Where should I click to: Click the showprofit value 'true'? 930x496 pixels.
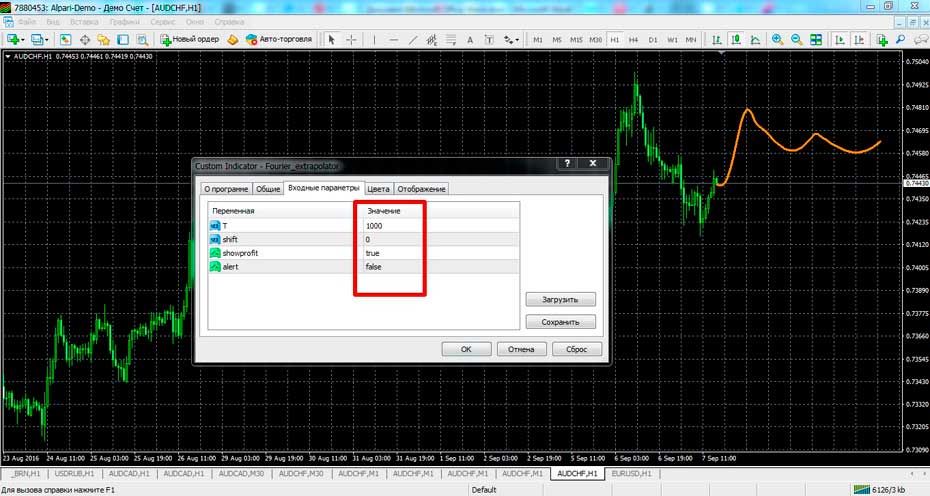coord(373,253)
